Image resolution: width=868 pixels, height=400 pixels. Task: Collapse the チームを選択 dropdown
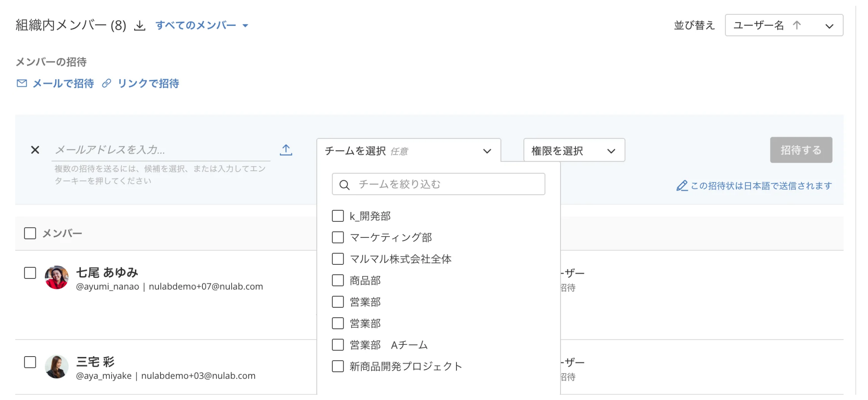408,150
